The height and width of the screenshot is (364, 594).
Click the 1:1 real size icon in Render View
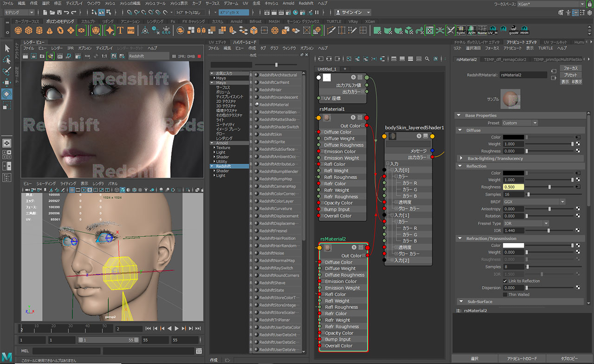104,56
